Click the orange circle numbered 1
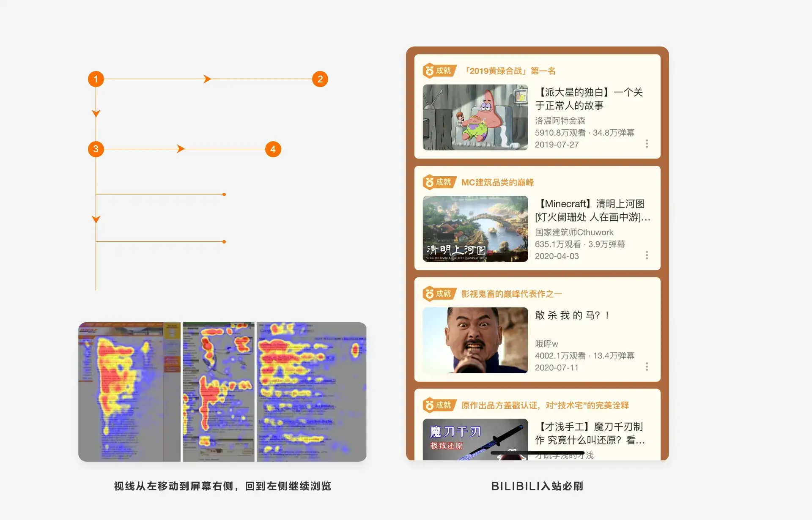The height and width of the screenshot is (520, 812). [x=96, y=79]
